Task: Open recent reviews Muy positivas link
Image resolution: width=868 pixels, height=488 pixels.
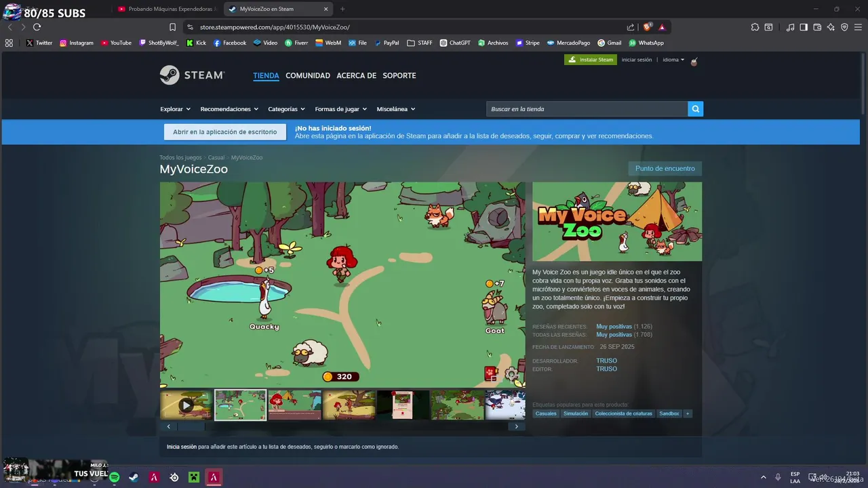Action: (x=614, y=327)
